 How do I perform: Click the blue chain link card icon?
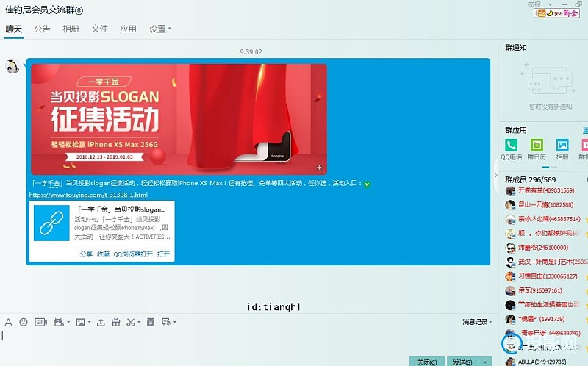(51, 223)
